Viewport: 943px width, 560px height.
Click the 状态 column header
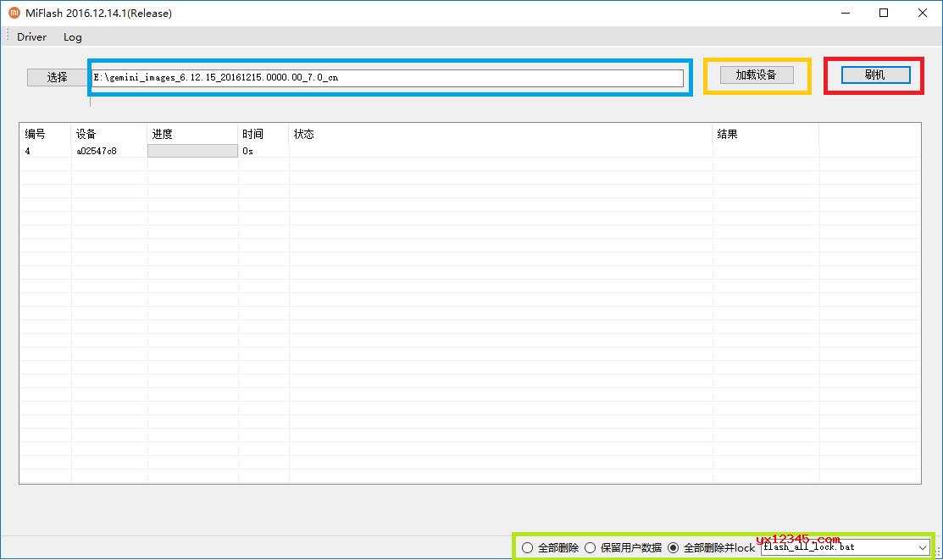(x=501, y=134)
